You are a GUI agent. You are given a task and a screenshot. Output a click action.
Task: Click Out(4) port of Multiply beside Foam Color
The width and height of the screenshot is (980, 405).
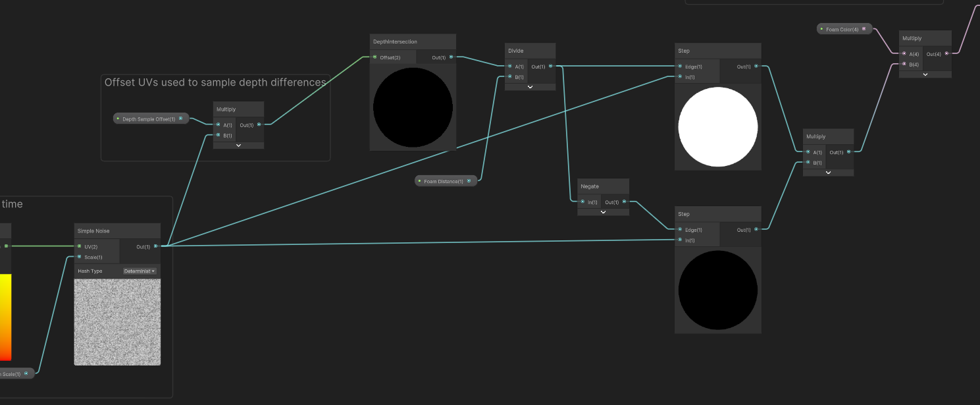[x=946, y=53]
